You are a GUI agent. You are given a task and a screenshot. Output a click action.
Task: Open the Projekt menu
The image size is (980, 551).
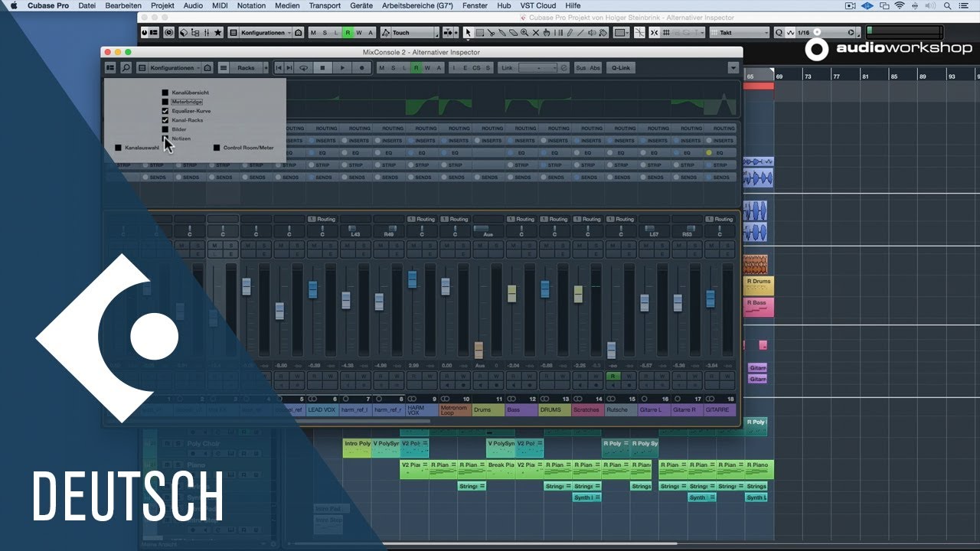pos(162,5)
